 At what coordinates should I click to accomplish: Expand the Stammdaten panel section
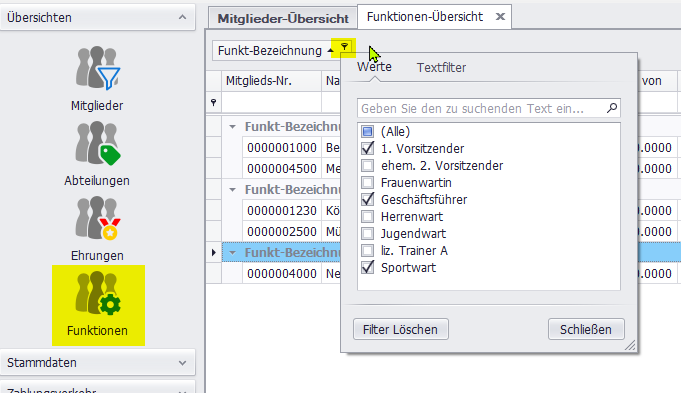click(x=182, y=363)
